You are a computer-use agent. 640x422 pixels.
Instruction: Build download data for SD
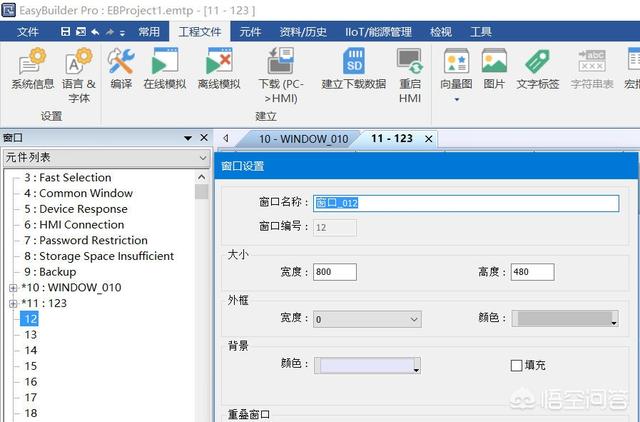pos(353,69)
